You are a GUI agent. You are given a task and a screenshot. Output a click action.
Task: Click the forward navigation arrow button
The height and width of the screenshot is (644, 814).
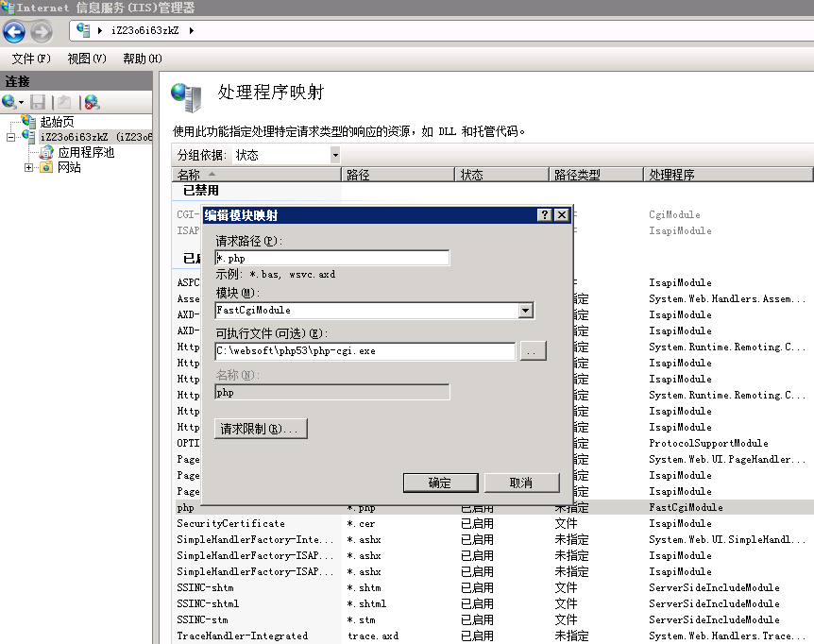click(42, 32)
